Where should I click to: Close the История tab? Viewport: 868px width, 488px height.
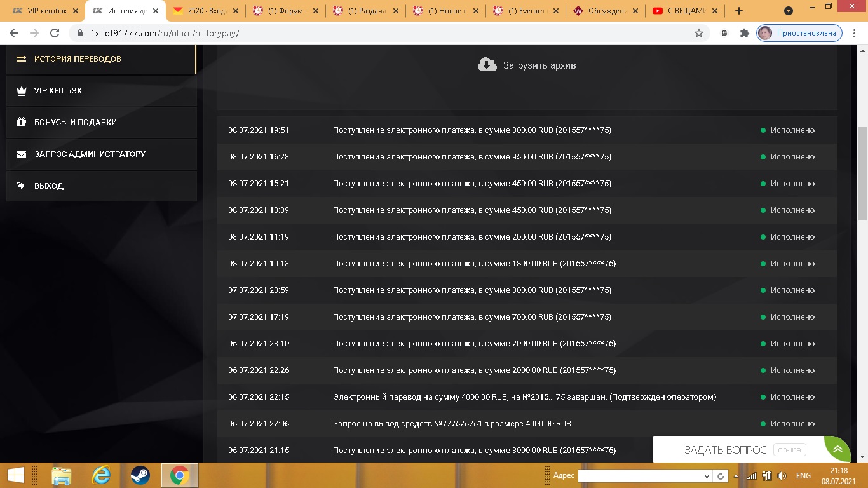pos(156,11)
